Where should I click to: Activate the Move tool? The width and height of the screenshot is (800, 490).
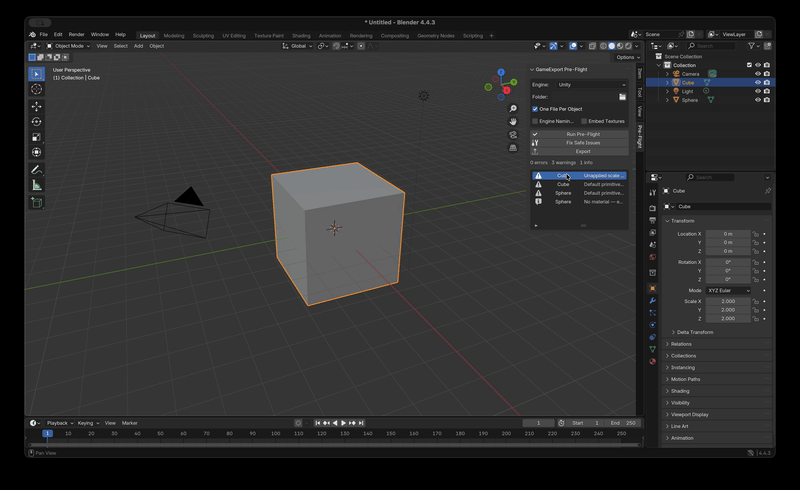point(36,106)
